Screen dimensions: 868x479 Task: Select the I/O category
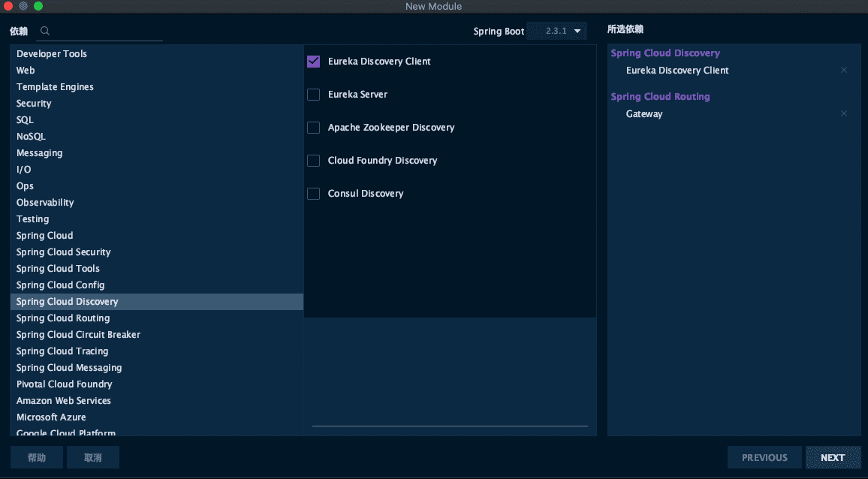click(157, 170)
